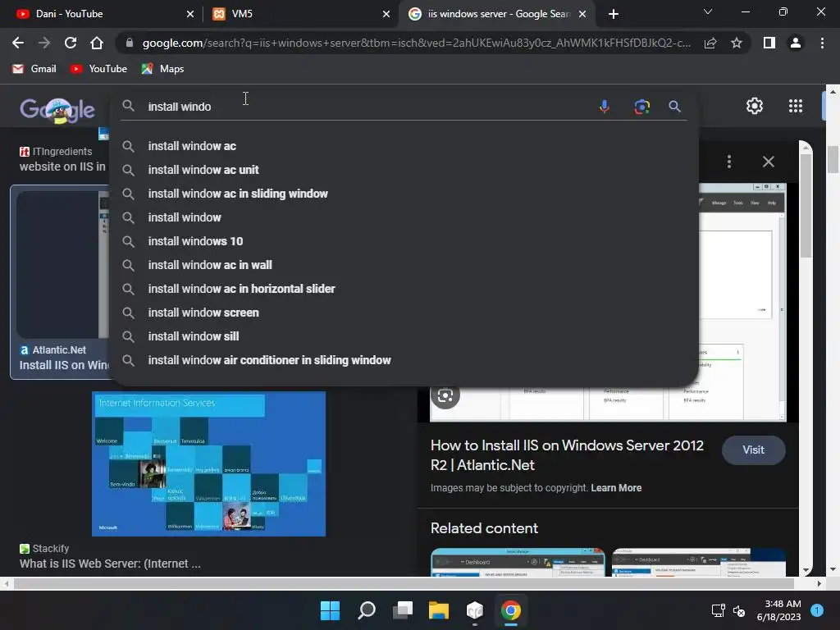Open Task View on the taskbar
The height and width of the screenshot is (630, 840).
click(x=402, y=610)
